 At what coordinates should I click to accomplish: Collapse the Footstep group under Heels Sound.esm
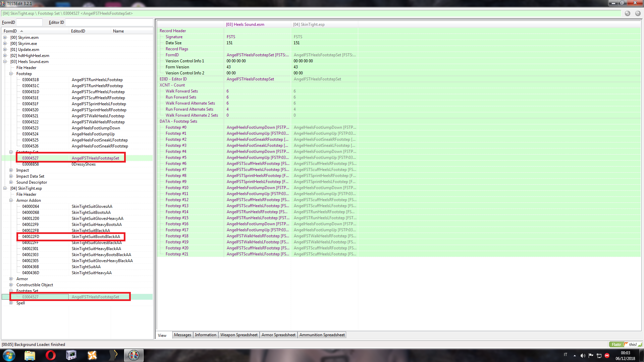[x=11, y=74]
